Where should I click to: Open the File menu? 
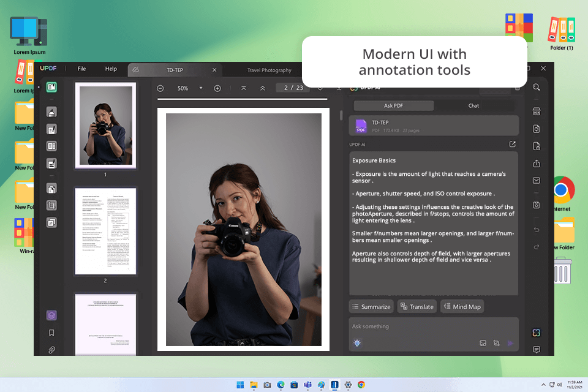[x=81, y=69]
